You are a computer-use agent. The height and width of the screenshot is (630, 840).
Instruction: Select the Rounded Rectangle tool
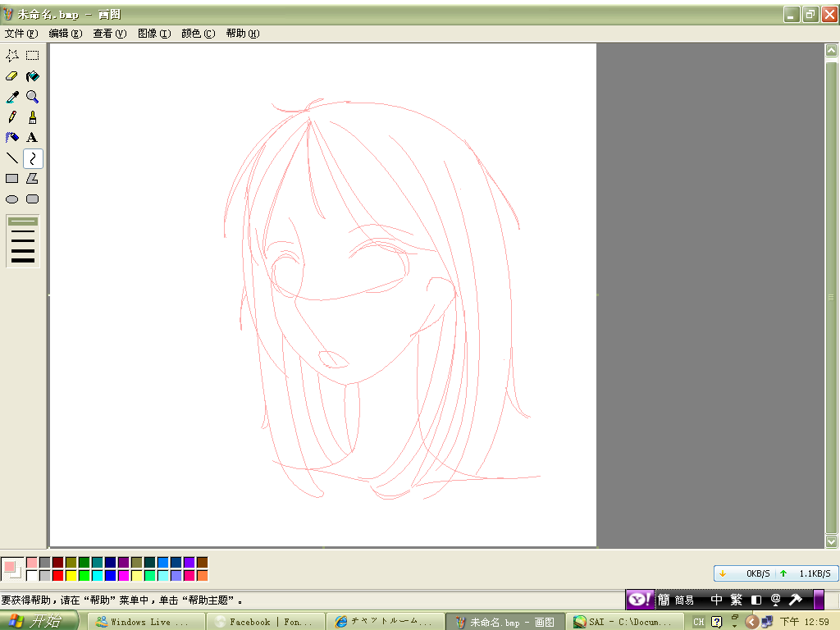pos(33,199)
